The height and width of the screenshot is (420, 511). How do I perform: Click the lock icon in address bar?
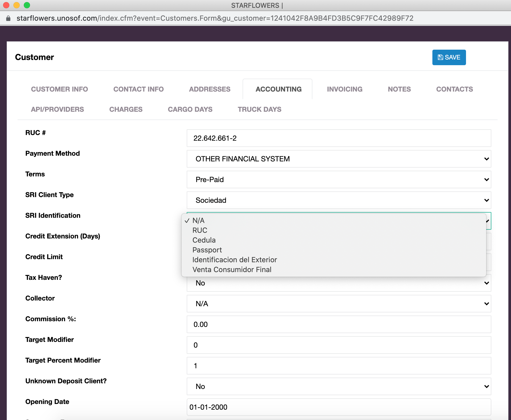click(8, 18)
